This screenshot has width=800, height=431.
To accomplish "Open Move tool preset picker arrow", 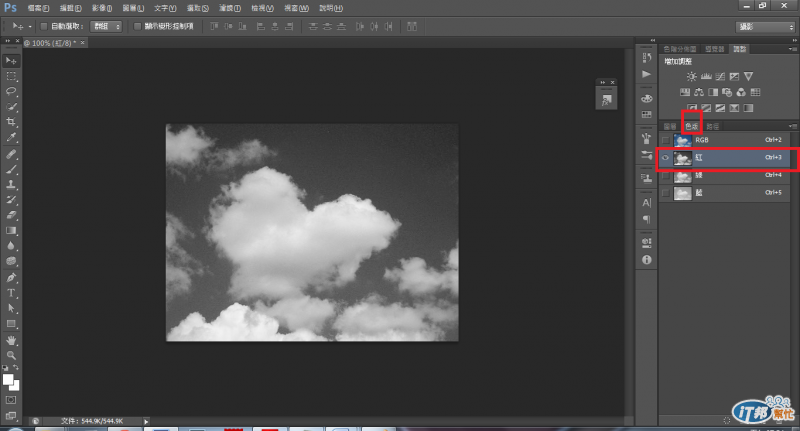I will (x=30, y=27).
